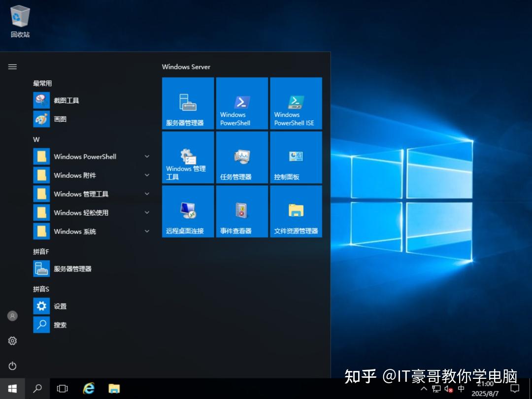Launch 远程桌面连接 from its tile
The image size is (532, 399).
coord(188,211)
